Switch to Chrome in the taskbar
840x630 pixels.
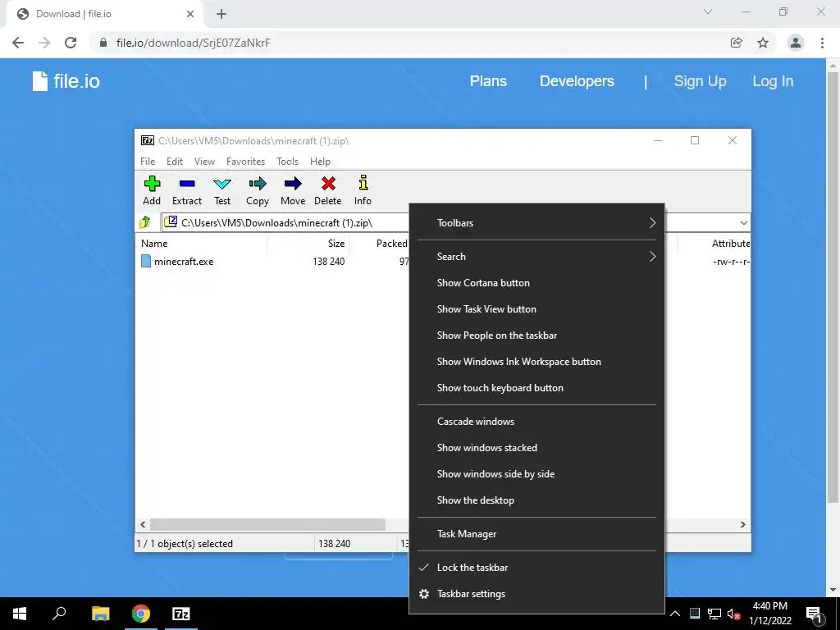[141, 614]
